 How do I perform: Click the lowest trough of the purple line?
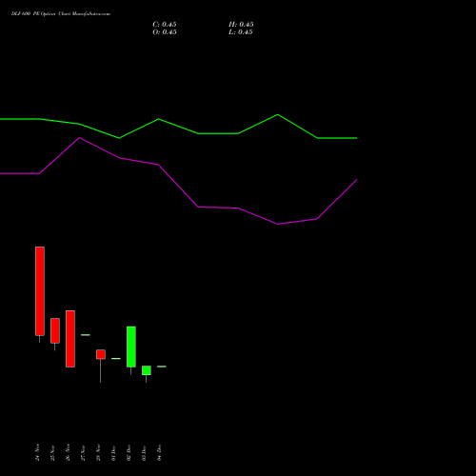pyautogui.click(x=278, y=224)
